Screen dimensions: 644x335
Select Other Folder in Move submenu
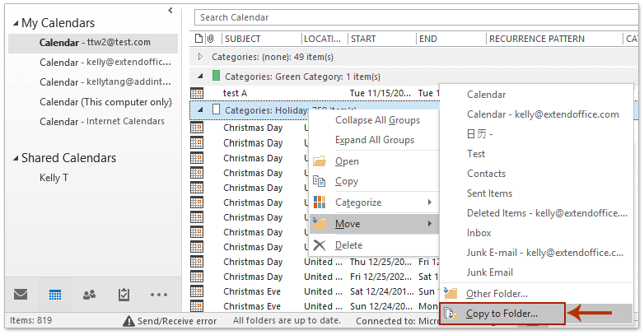(x=497, y=293)
